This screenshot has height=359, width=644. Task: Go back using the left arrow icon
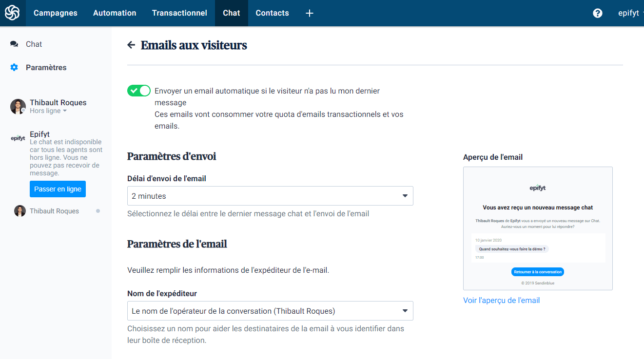(x=131, y=45)
